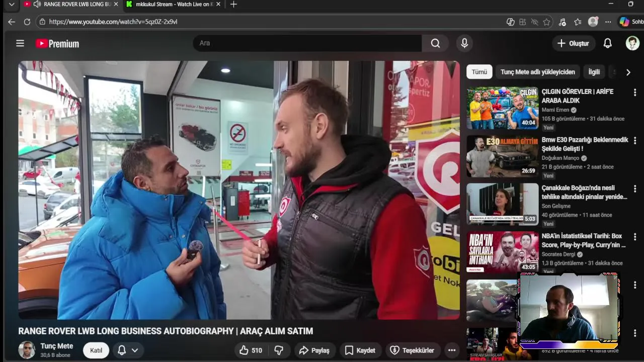This screenshot has width=644, height=362.
Task: Dislike the video with thumbs down
Action: pyautogui.click(x=279, y=350)
